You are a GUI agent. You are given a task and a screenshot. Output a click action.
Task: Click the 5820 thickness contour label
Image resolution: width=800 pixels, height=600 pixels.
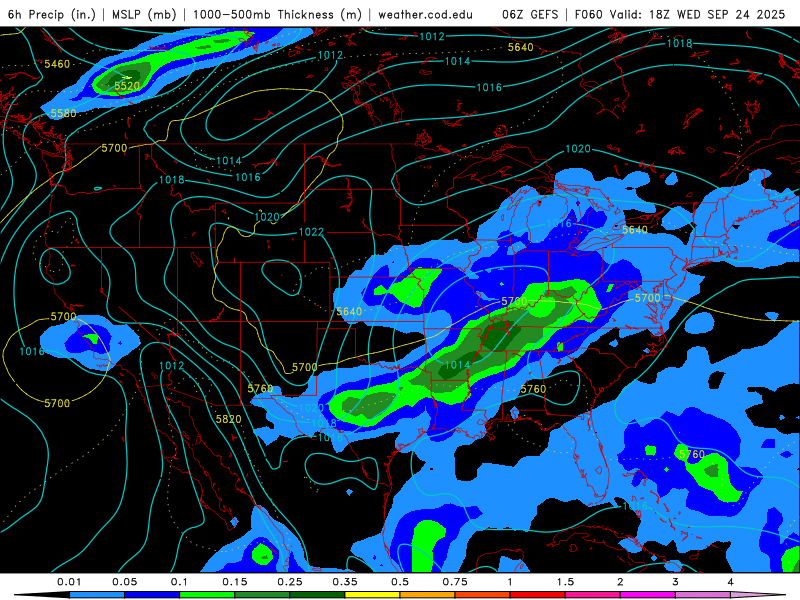click(x=229, y=419)
